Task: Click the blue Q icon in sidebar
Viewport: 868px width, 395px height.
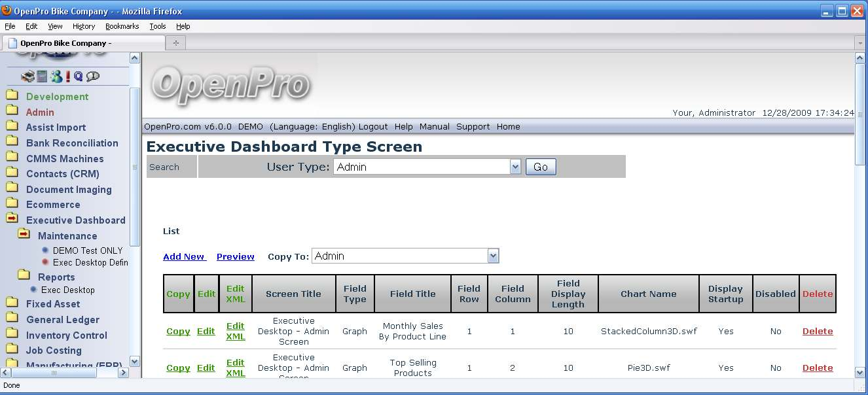Action: 79,77
